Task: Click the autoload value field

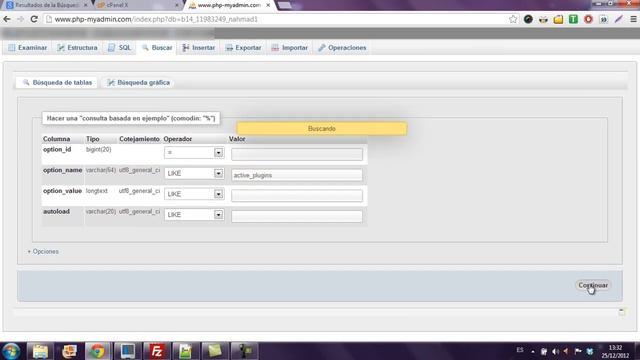Action: [x=297, y=216]
